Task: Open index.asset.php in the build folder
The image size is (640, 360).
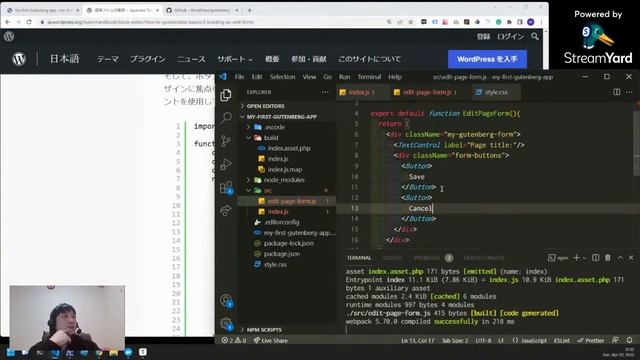Action: pyautogui.click(x=289, y=148)
